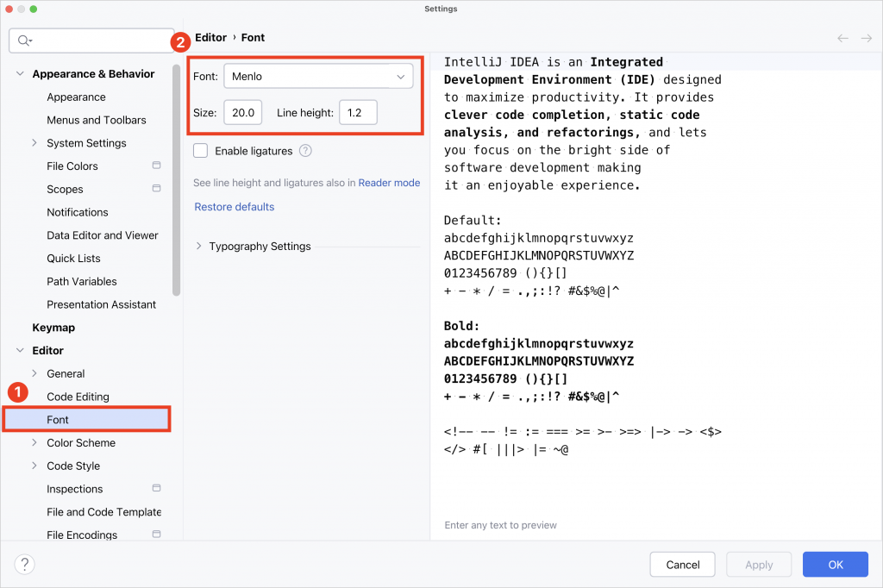883x588 pixels.
Task: Go back using the left arrow icon
Action: (x=842, y=38)
